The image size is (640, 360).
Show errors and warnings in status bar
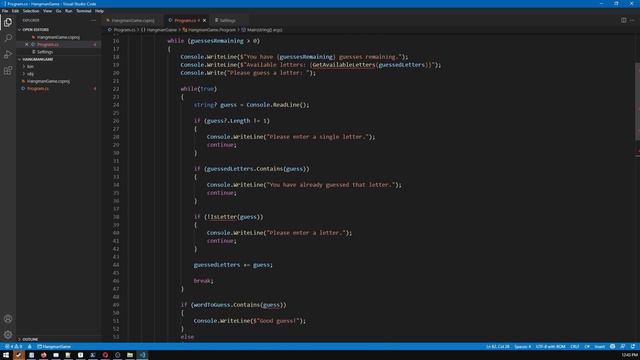click(x=14, y=347)
